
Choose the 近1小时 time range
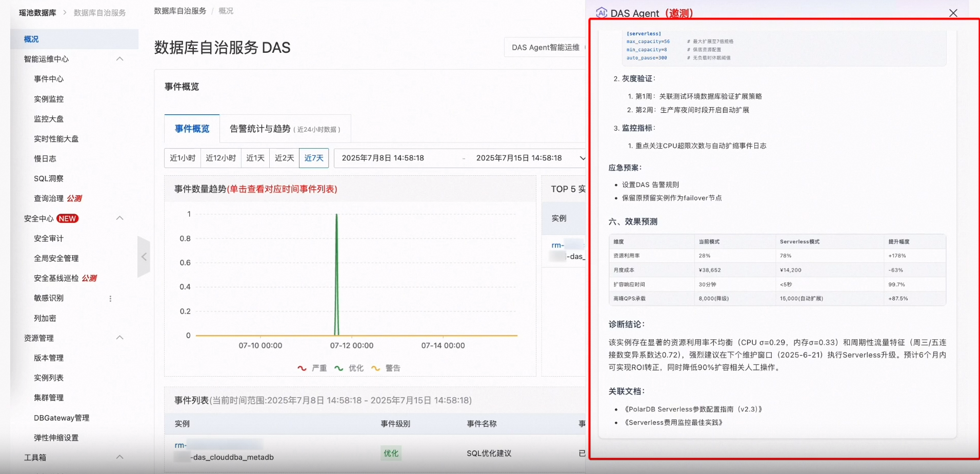click(183, 158)
